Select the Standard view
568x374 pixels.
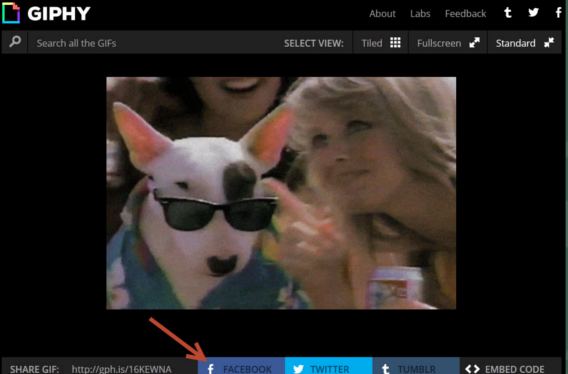tap(525, 43)
